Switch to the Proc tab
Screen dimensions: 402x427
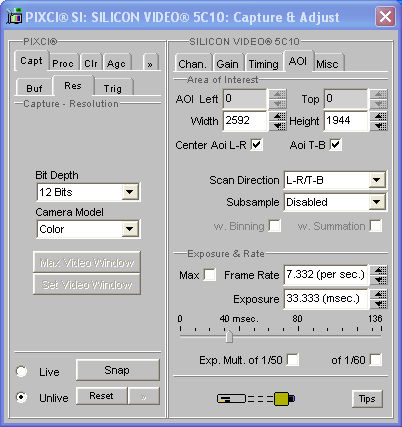click(63, 63)
